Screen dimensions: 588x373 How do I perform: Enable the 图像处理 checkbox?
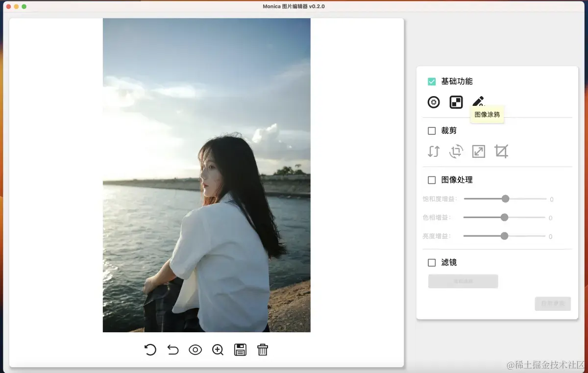[x=432, y=180]
